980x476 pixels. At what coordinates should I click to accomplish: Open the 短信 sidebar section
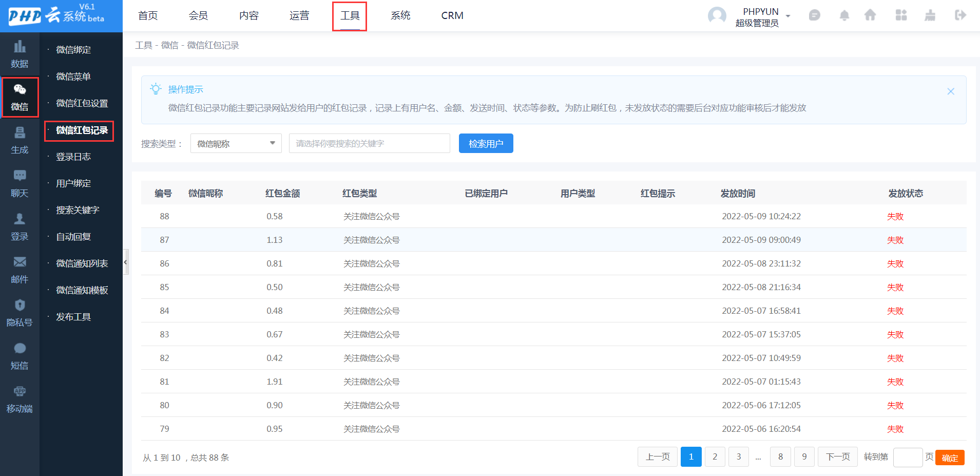point(20,356)
